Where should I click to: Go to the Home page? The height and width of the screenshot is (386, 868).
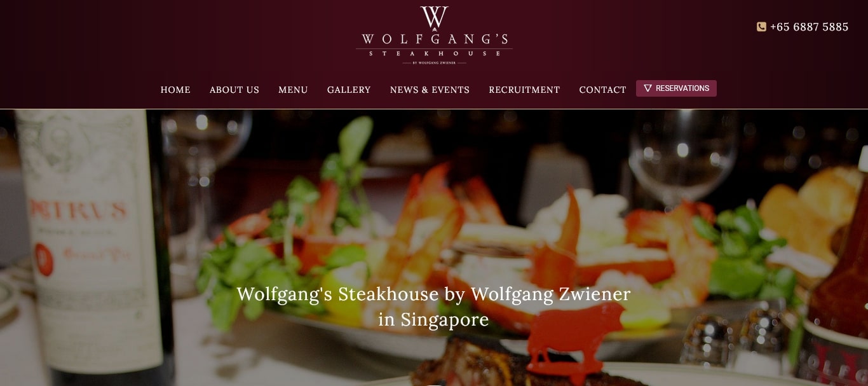coord(175,90)
